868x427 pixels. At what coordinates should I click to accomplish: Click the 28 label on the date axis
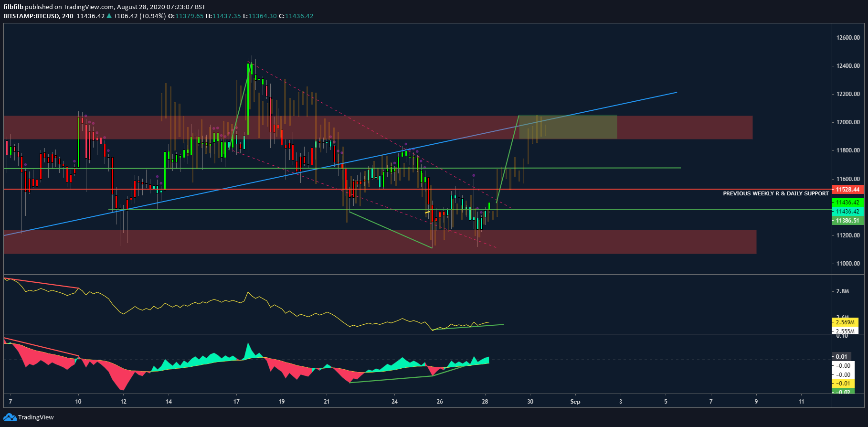[485, 402]
